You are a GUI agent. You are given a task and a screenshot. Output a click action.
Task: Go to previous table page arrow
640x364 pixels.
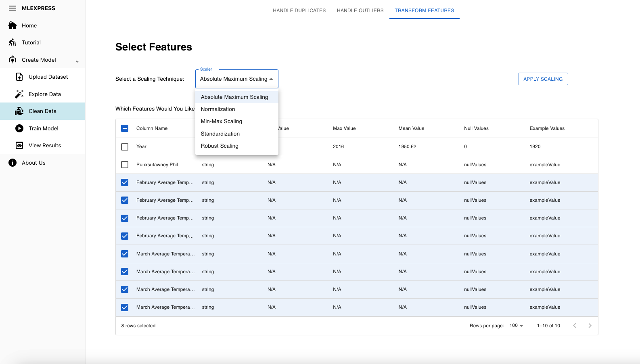[x=575, y=326]
